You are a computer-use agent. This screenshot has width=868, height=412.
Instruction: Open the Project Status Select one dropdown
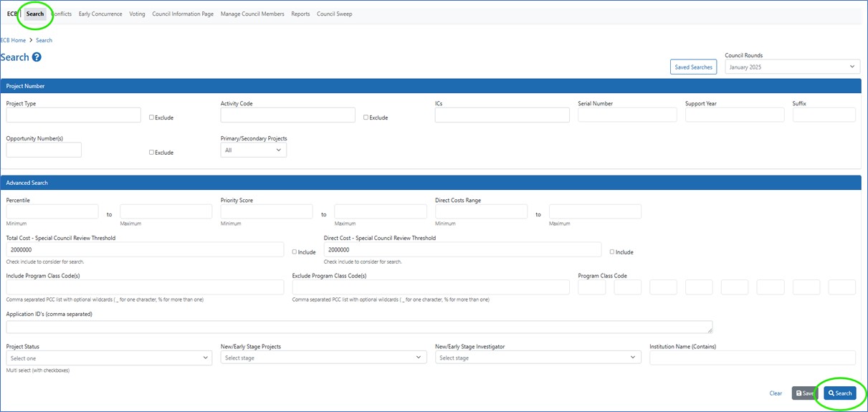(109, 358)
